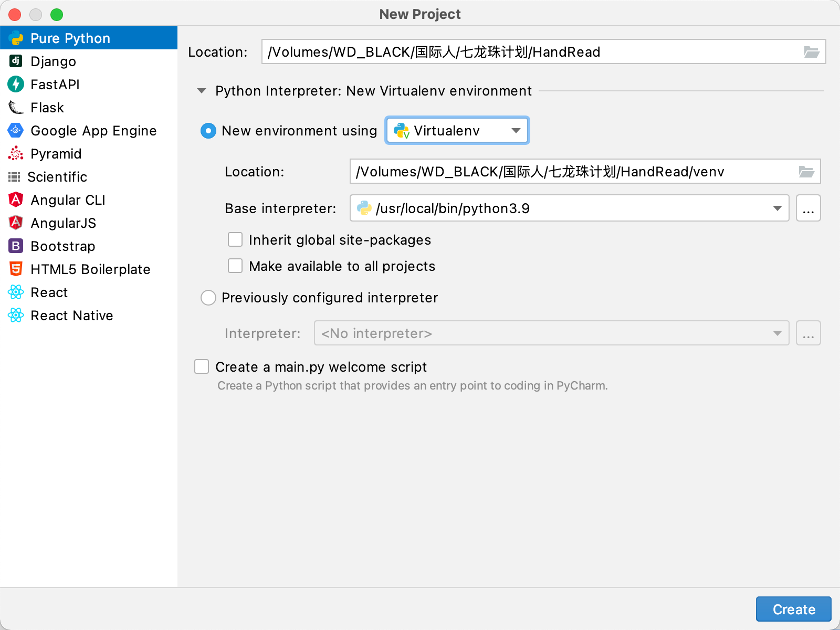The width and height of the screenshot is (840, 630).
Task: Click the Django icon in sidebar
Action: tap(16, 61)
